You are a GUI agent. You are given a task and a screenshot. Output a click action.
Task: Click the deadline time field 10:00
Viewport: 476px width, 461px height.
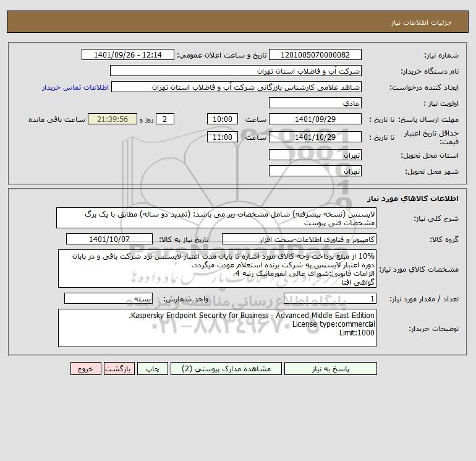(x=222, y=119)
